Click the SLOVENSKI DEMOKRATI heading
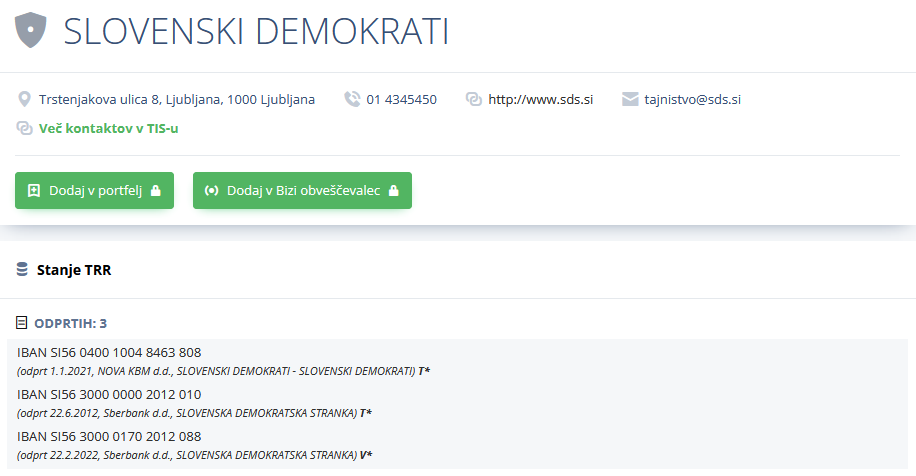Screen dimensions: 916x476 pyautogui.click(x=256, y=31)
